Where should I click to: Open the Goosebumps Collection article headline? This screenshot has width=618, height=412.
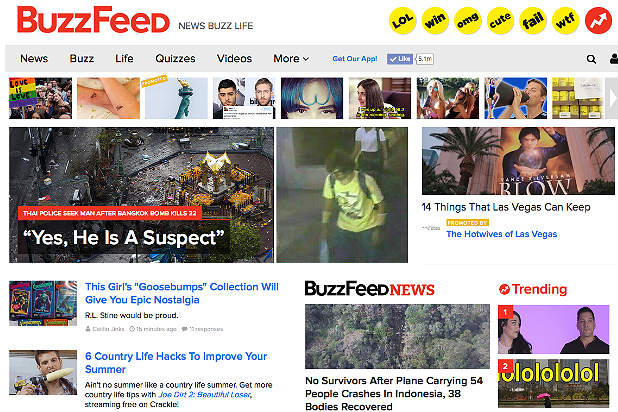pyautogui.click(x=182, y=293)
